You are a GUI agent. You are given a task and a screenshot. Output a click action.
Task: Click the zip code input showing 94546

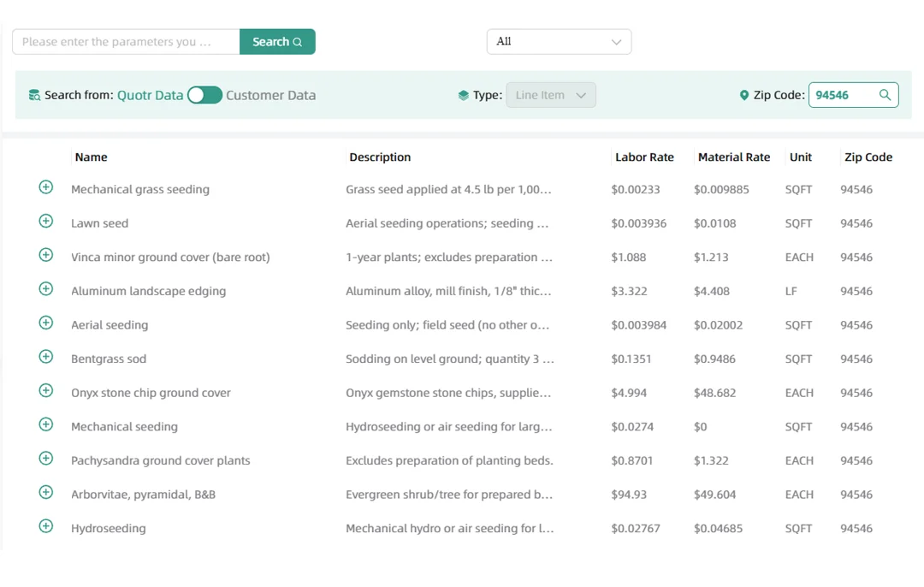click(x=843, y=94)
